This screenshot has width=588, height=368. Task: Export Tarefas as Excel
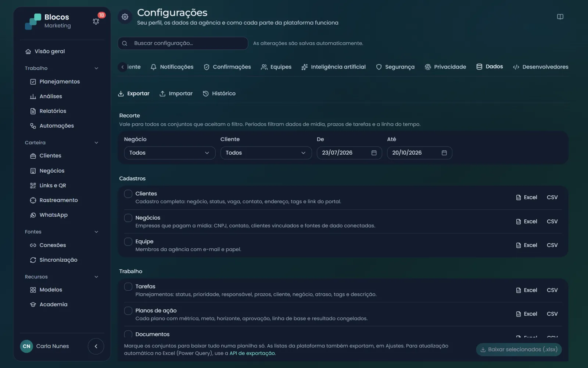pos(527,290)
